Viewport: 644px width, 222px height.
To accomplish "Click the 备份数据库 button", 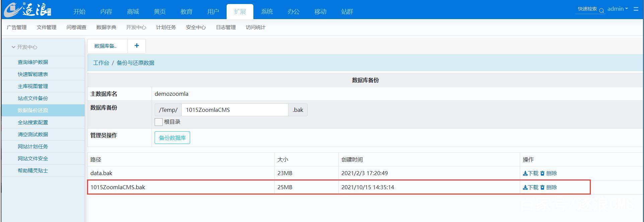I will 172,138.
